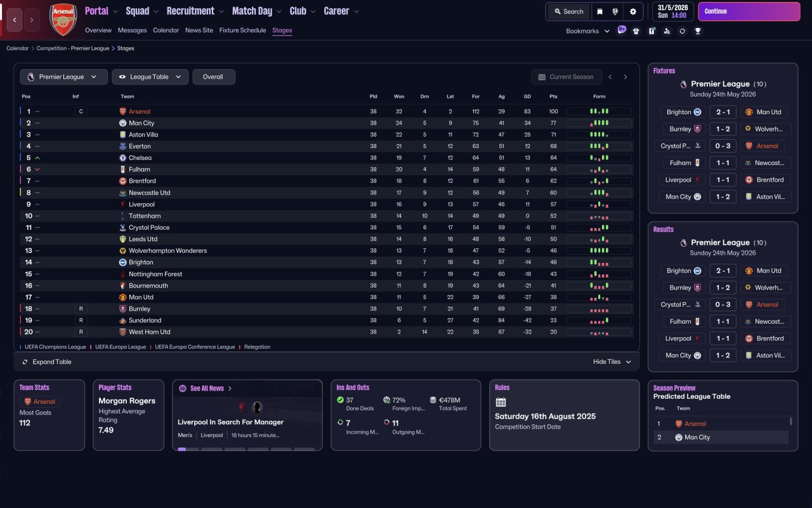Viewport: 812px width, 508px height.
Task: Click the Tottenham badge in league table
Action: (x=123, y=216)
